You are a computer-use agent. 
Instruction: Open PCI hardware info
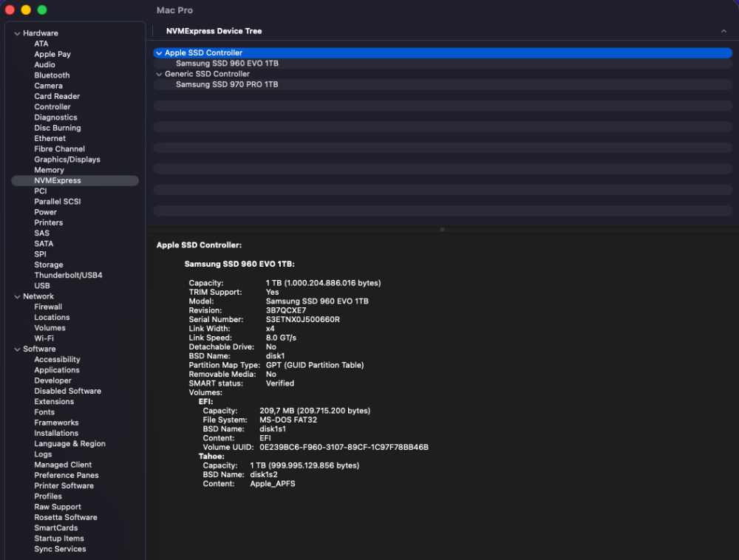41,191
